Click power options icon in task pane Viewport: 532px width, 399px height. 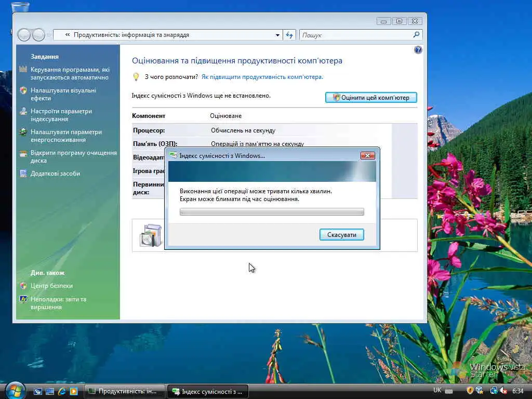click(23, 132)
